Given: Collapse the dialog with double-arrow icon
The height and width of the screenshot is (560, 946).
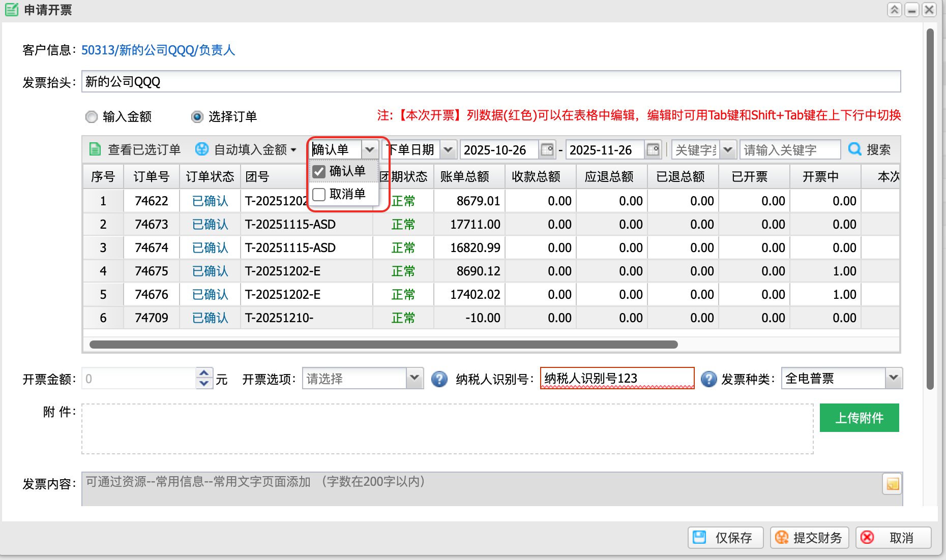Looking at the screenshot, I should tap(895, 10).
